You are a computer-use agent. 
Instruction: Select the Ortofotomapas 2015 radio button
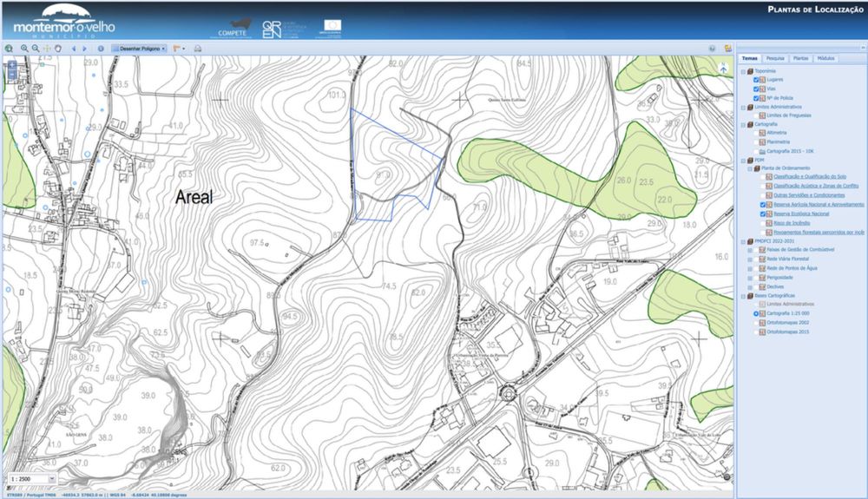click(x=756, y=332)
